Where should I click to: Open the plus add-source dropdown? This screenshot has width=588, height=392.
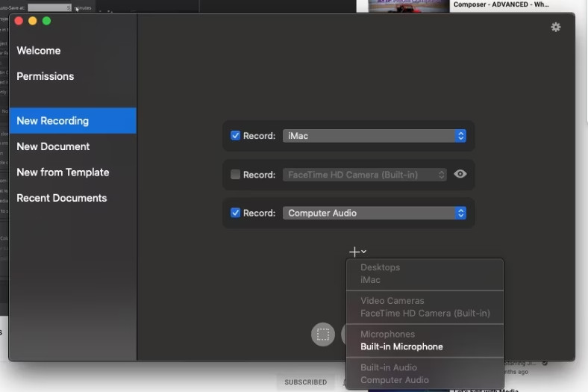[x=357, y=252]
